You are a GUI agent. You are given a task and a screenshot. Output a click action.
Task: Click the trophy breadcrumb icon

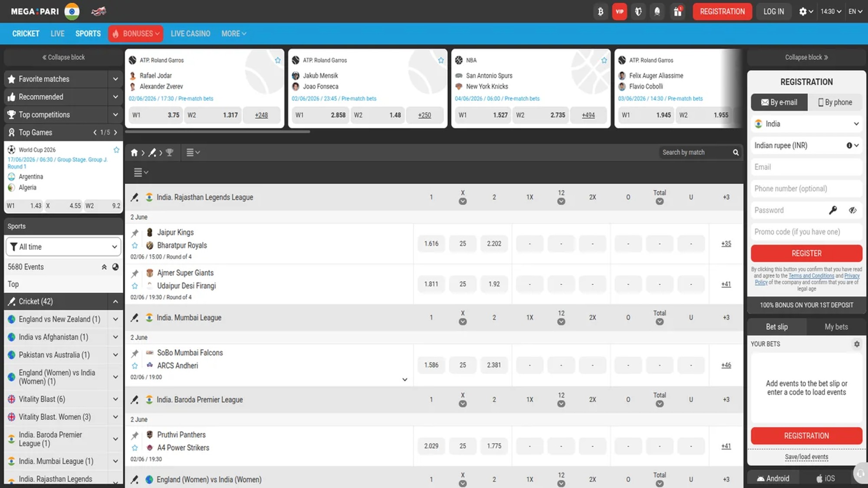pyautogui.click(x=170, y=153)
